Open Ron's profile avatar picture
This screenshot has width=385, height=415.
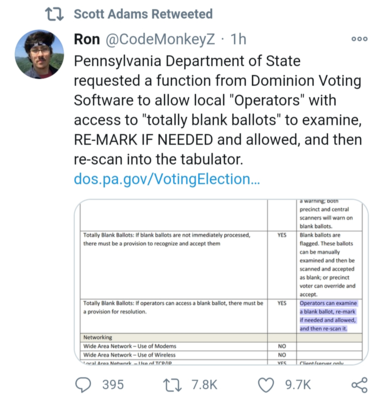tap(39, 54)
